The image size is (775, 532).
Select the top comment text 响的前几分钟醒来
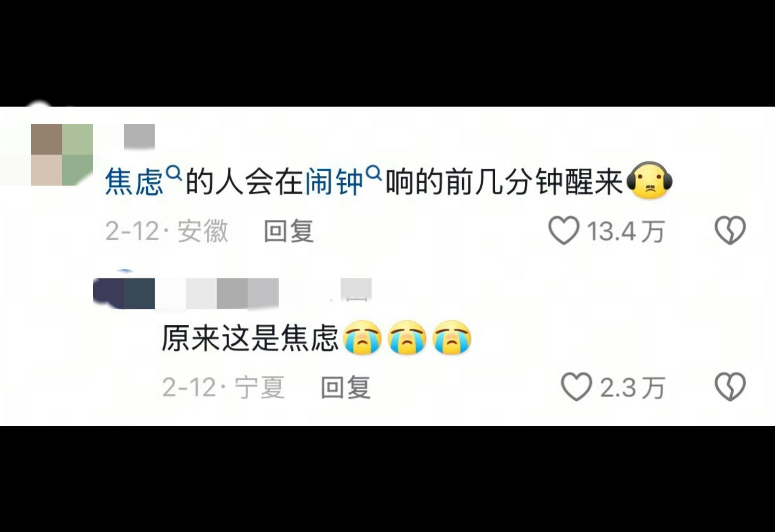[x=505, y=182]
